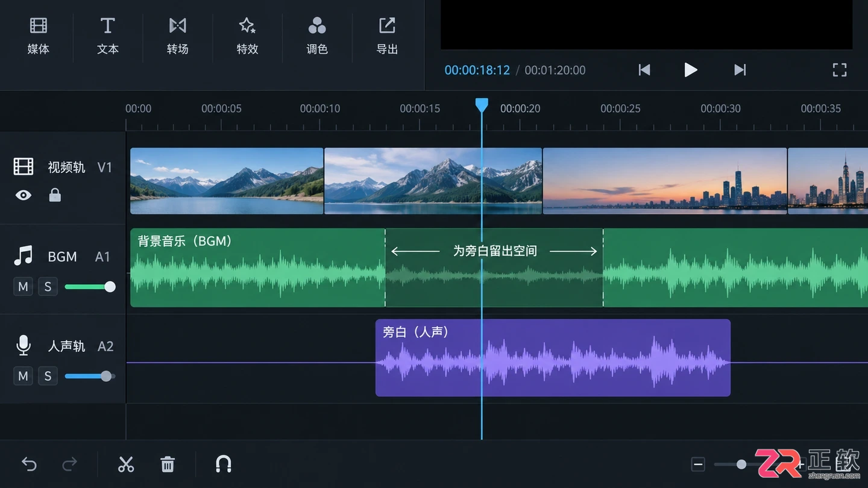This screenshot has height=488, width=868.
Task: Open the 调色 color grading panel
Action: point(317,35)
